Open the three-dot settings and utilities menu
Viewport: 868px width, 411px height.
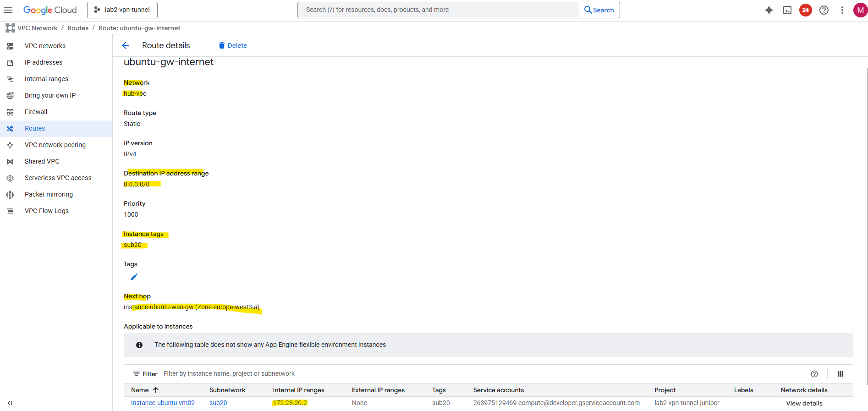pos(842,10)
